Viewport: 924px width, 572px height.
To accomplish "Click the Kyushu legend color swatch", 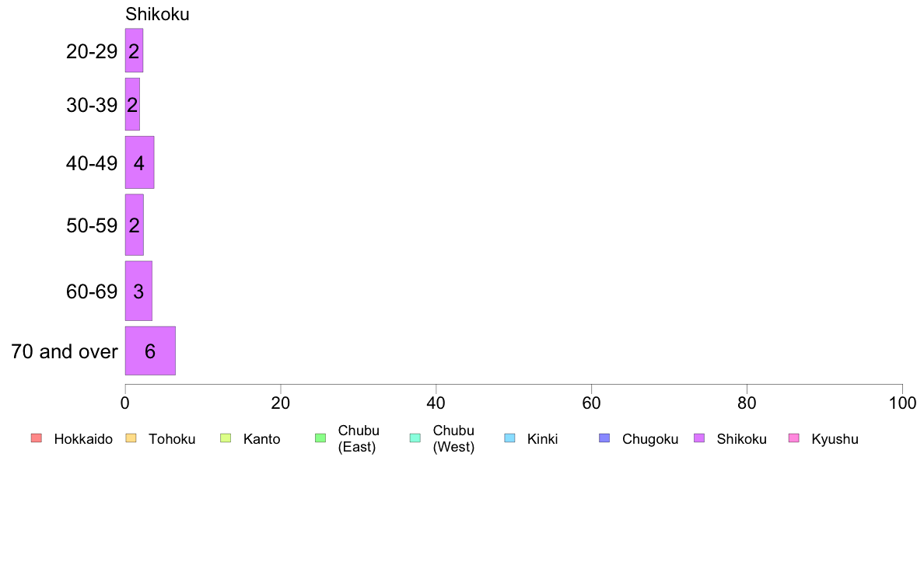I will [x=794, y=438].
